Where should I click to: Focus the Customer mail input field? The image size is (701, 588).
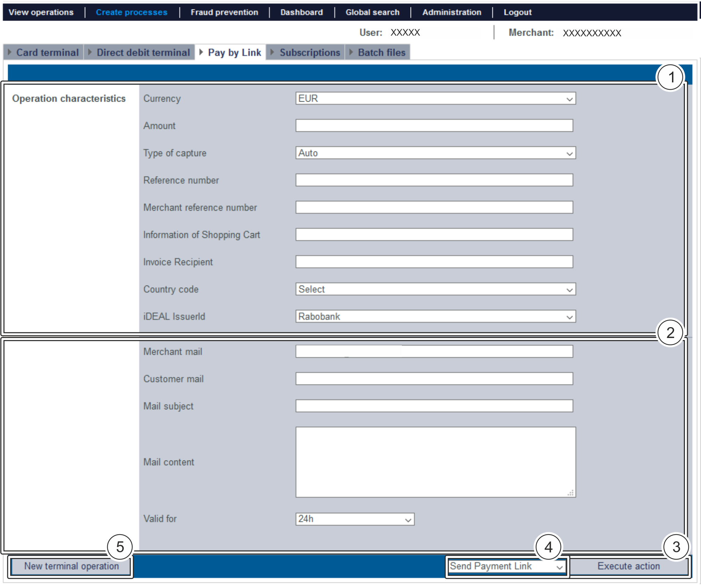point(434,378)
